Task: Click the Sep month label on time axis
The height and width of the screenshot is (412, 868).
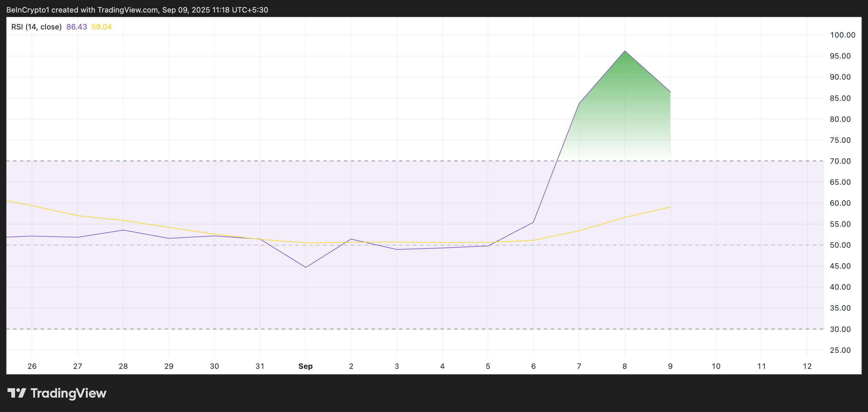Action: 305,366
